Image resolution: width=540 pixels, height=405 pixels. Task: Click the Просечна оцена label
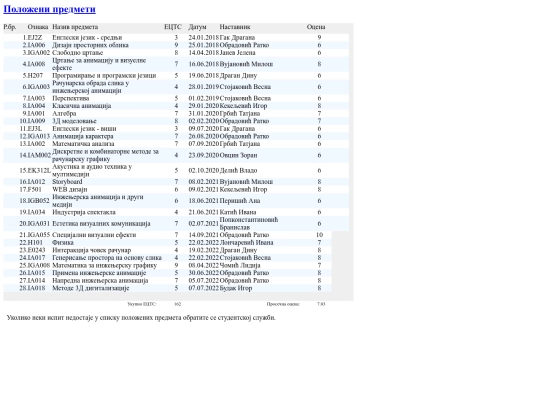click(x=283, y=304)
